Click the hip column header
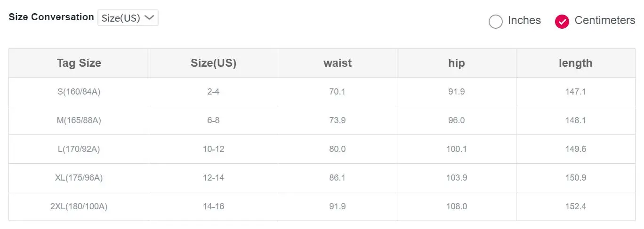The image size is (644, 229). 457,63
